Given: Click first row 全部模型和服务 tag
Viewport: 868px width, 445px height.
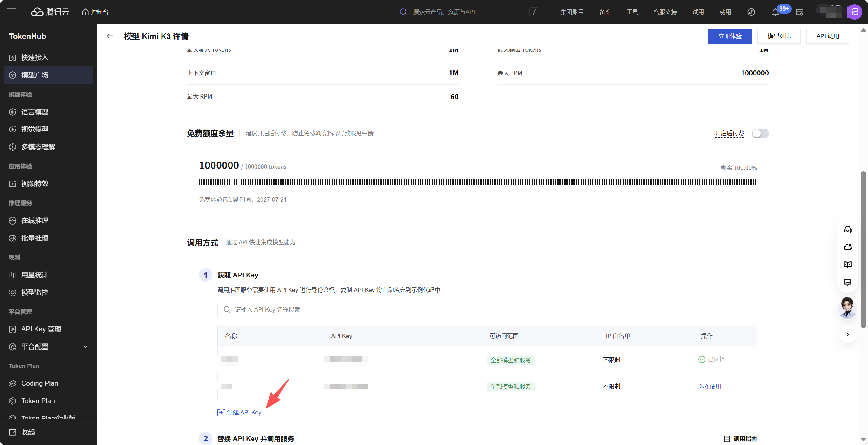Looking at the screenshot, I should [510, 360].
